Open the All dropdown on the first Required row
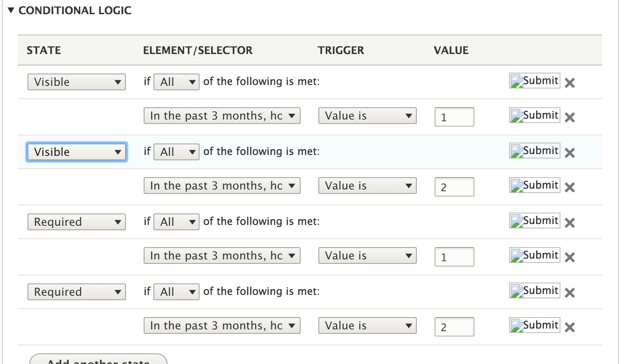This screenshot has width=619, height=364. 176,222
